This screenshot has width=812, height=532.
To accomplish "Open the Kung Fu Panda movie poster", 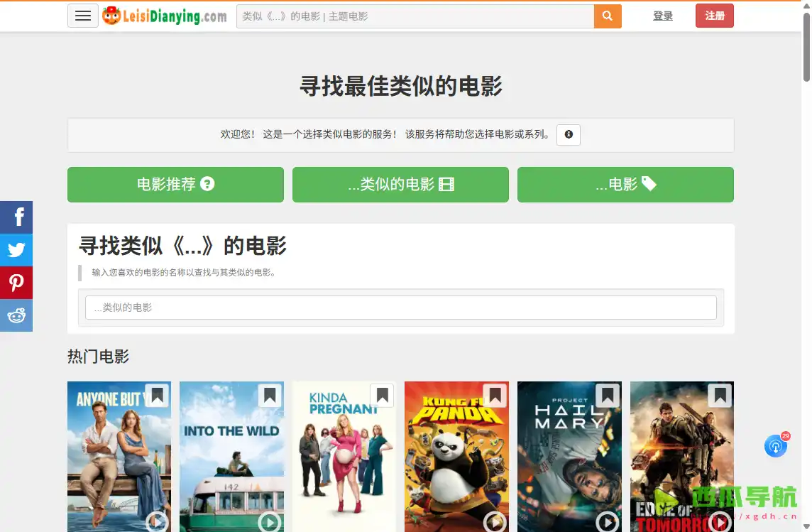I will pyautogui.click(x=457, y=457).
